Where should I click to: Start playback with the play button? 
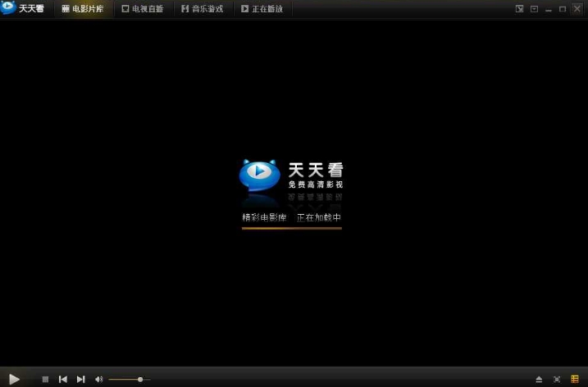(14, 379)
